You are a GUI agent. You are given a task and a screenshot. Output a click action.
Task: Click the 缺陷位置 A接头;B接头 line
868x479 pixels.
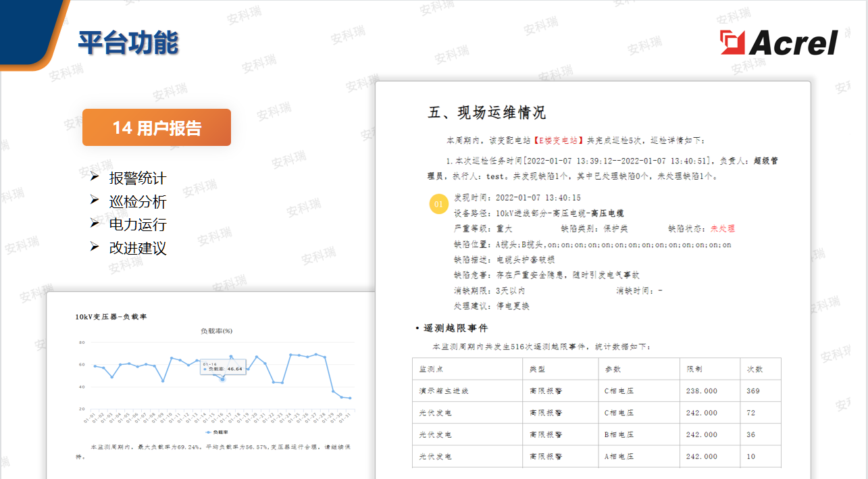(x=592, y=245)
